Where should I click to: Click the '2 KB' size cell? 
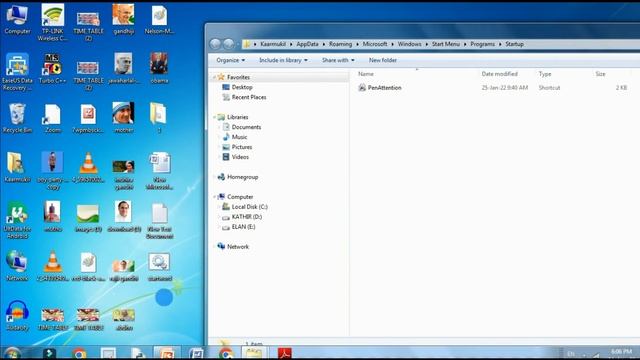622,88
